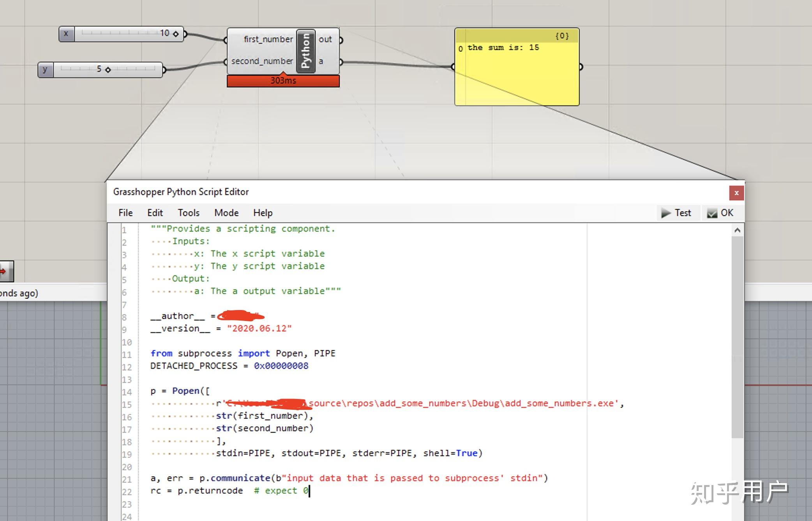Click the Python component's center icon label

click(x=305, y=51)
